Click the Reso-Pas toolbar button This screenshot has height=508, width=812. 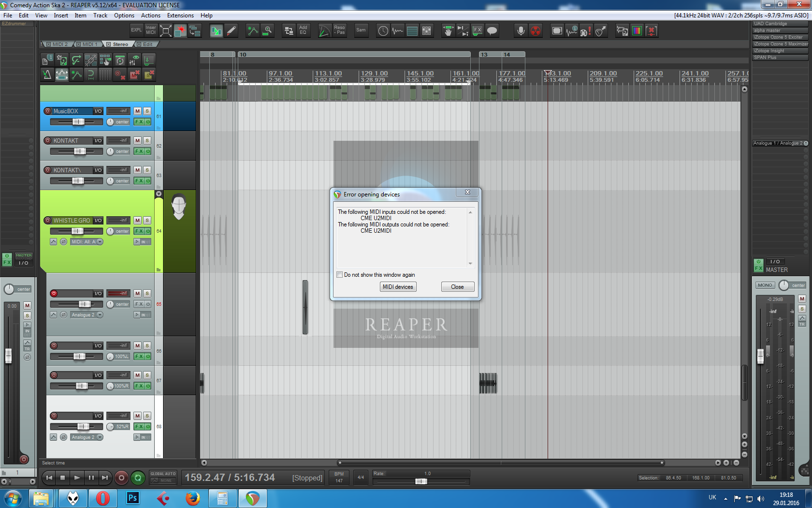click(339, 30)
